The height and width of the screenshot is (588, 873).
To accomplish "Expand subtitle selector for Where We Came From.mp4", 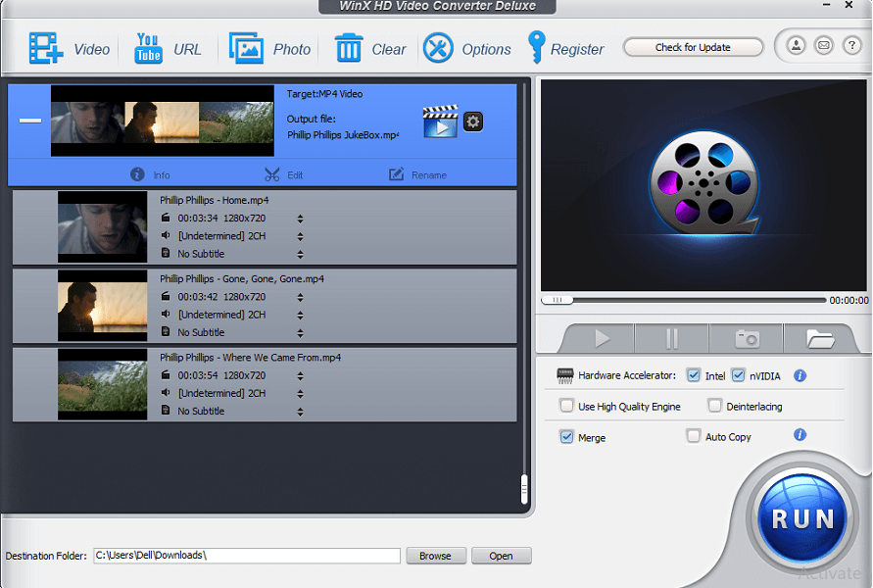I will [300, 412].
